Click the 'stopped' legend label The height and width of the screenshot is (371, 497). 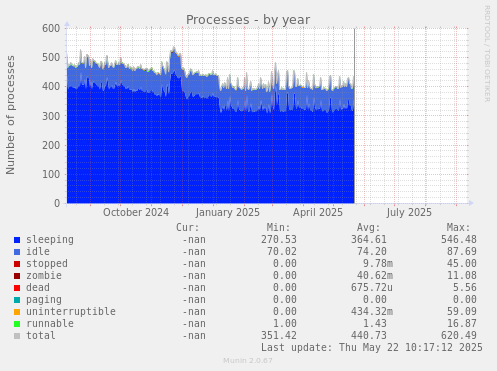47,264
